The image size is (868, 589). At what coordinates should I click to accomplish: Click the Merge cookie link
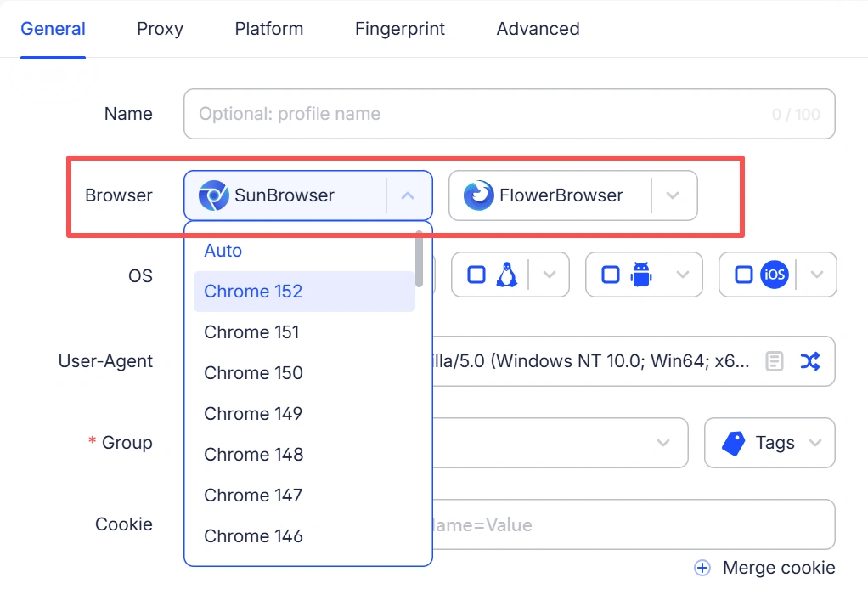[x=779, y=568]
